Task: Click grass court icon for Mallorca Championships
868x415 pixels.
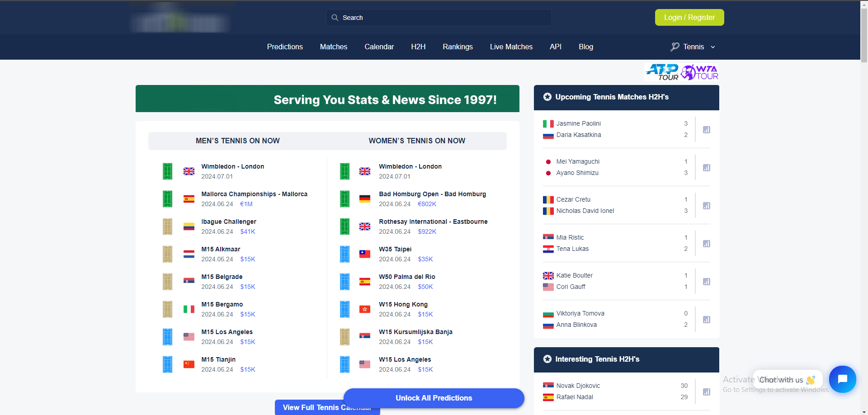Action: (x=168, y=199)
